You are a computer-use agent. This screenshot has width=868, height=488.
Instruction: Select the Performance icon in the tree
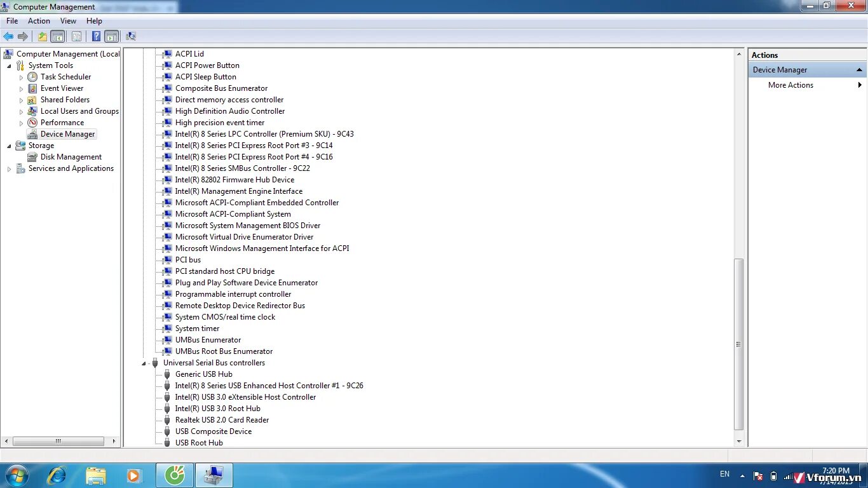32,123
